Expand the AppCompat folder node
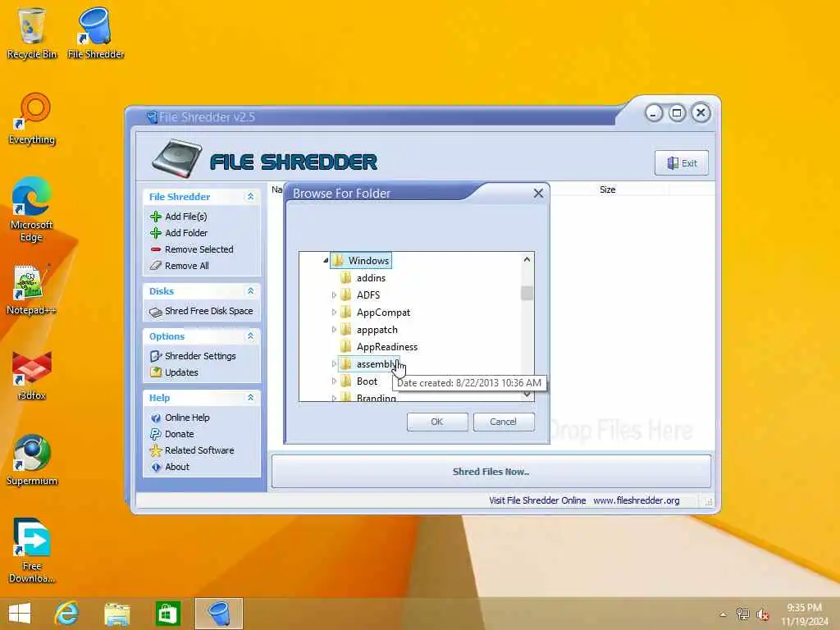The height and width of the screenshot is (630, 840). [334, 313]
